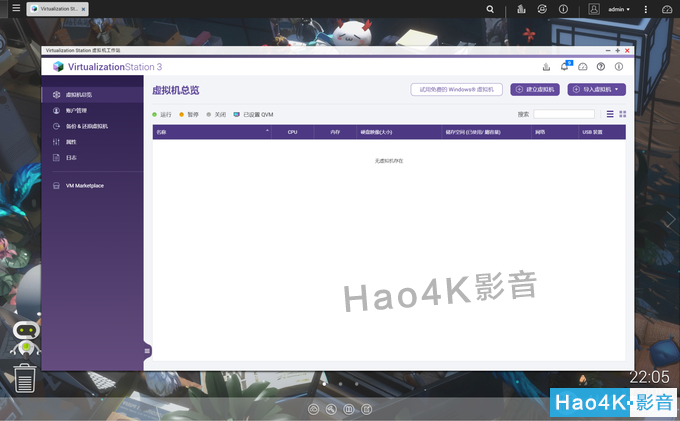Close the Virtualization Station taskbar tab

pyautogui.click(x=83, y=9)
